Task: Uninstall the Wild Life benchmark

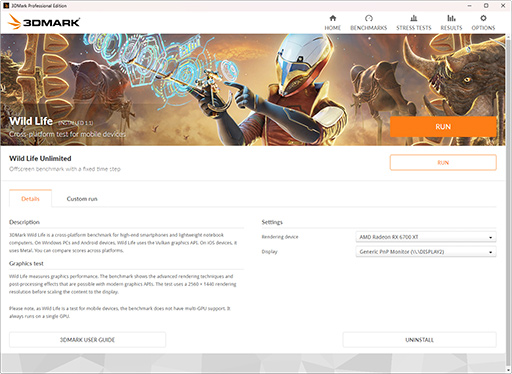Action: [419, 340]
